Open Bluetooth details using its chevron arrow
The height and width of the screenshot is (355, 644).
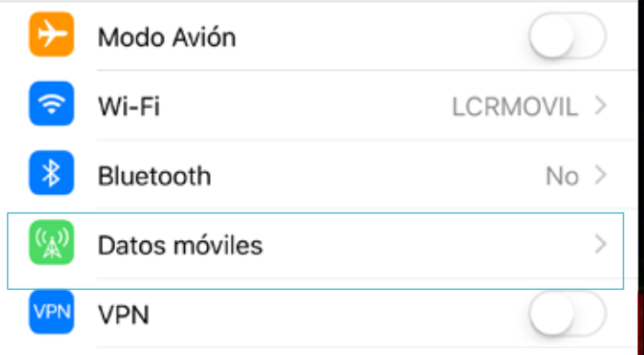[601, 176]
